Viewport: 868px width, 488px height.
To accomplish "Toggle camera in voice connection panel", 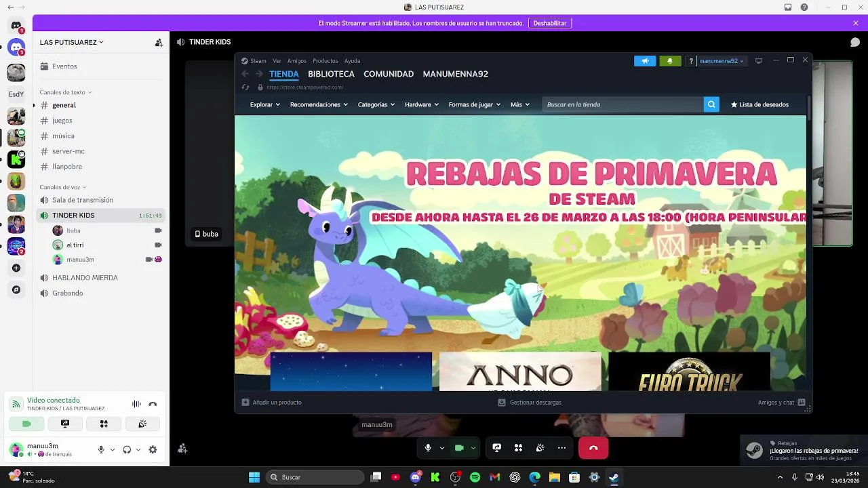I will click(x=26, y=424).
